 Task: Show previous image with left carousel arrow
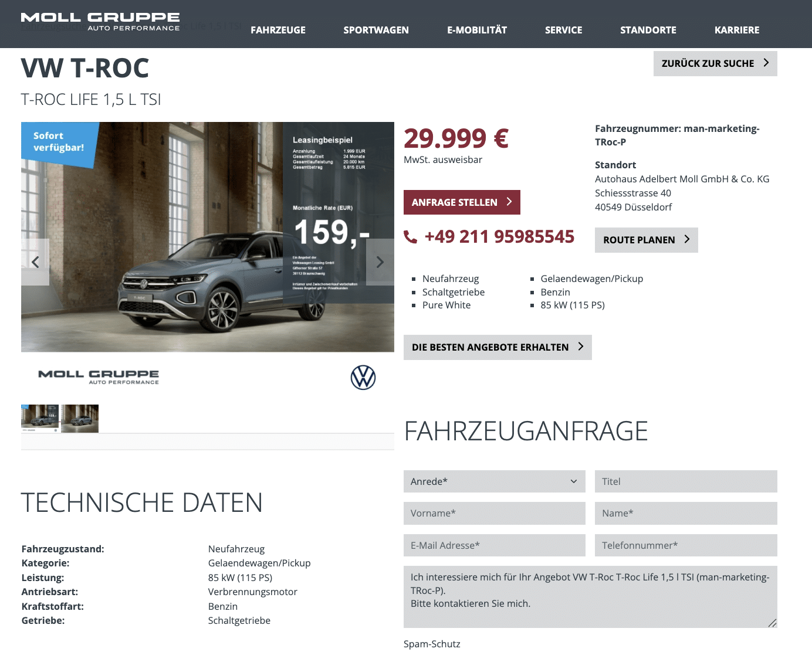click(35, 262)
